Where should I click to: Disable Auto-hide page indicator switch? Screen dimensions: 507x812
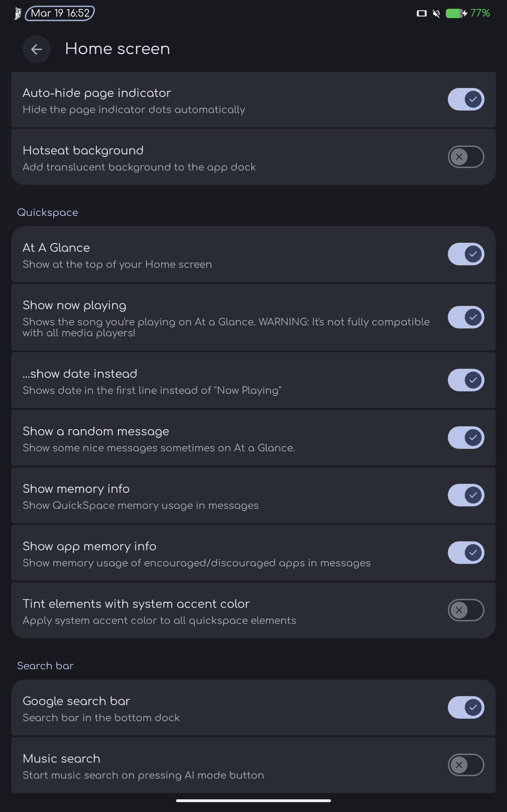click(x=465, y=99)
